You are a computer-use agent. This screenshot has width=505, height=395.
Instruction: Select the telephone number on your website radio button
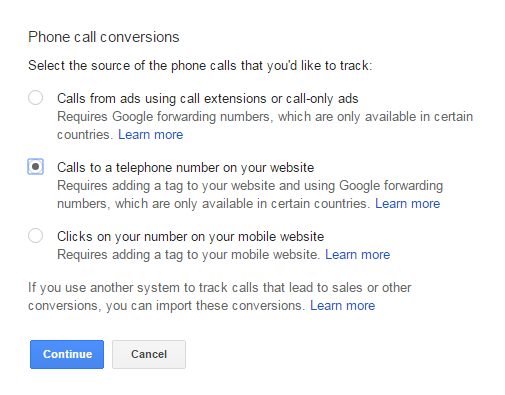pyautogui.click(x=35, y=167)
